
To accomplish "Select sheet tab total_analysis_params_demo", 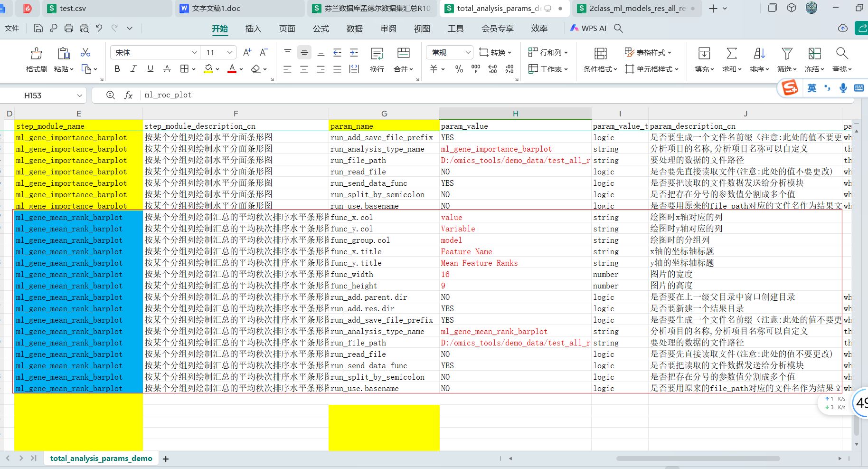I will pyautogui.click(x=101, y=459).
